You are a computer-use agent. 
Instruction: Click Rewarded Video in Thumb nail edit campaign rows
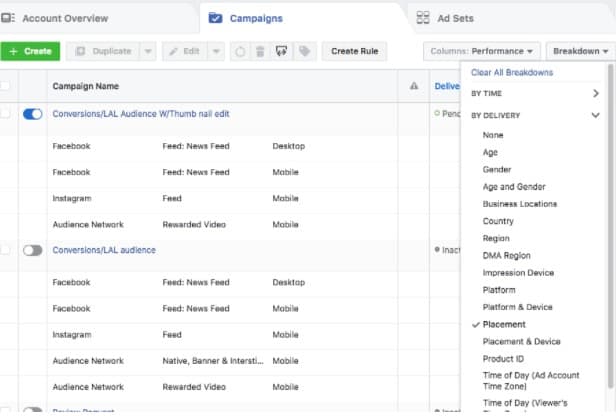coord(194,225)
